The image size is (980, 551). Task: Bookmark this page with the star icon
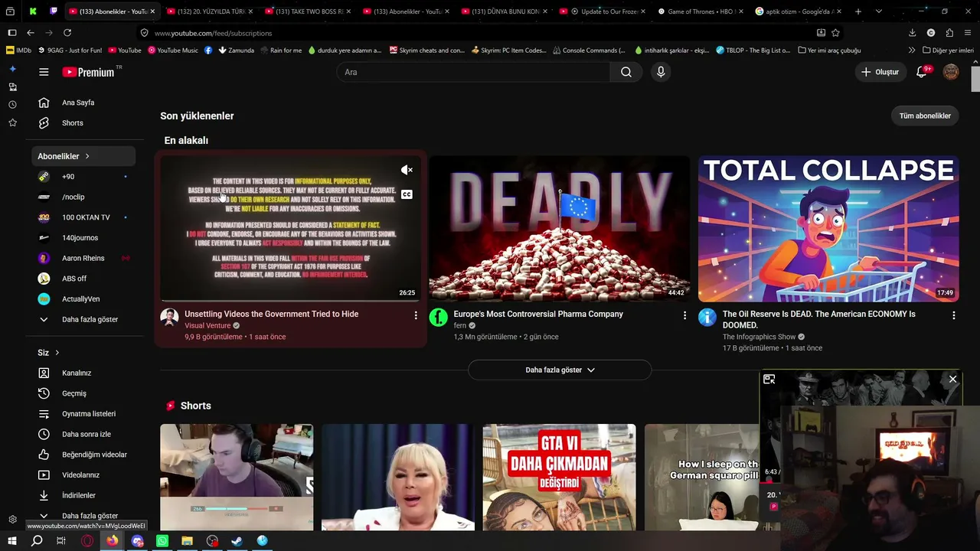tap(835, 33)
